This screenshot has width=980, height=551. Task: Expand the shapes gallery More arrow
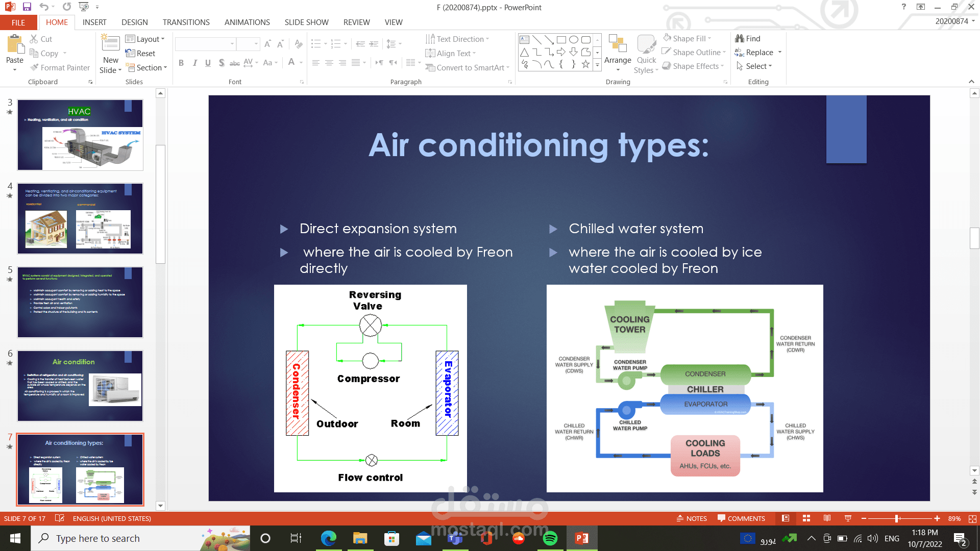(597, 65)
